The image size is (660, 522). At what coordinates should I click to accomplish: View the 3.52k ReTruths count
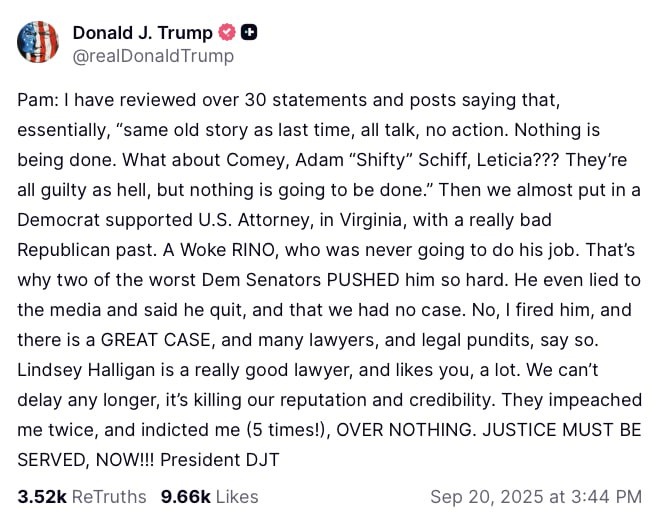click(x=42, y=497)
